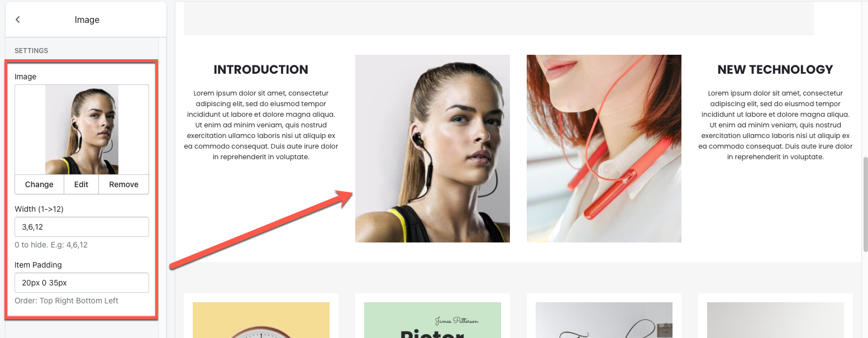The width and height of the screenshot is (868, 338).
Task: Click the NEW TECHNOLOGY heading
Action: [775, 69]
